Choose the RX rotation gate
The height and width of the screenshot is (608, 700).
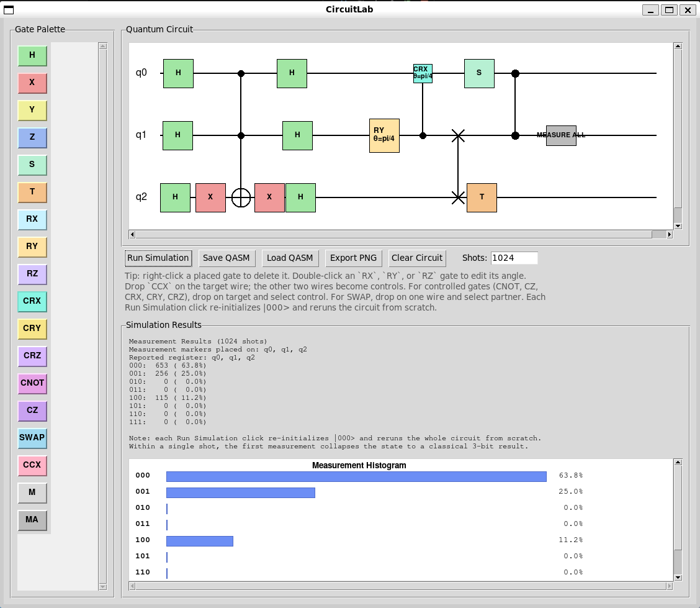tap(32, 219)
